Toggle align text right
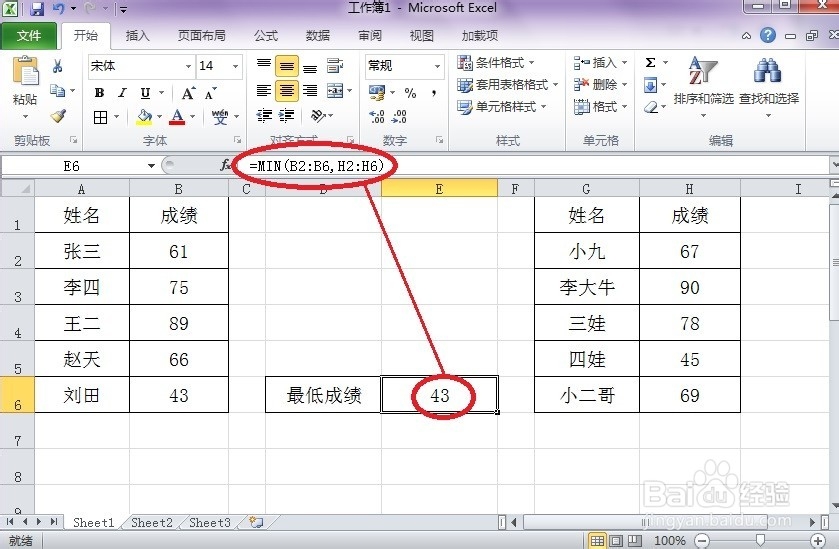The width and height of the screenshot is (839, 549). (310, 90)
